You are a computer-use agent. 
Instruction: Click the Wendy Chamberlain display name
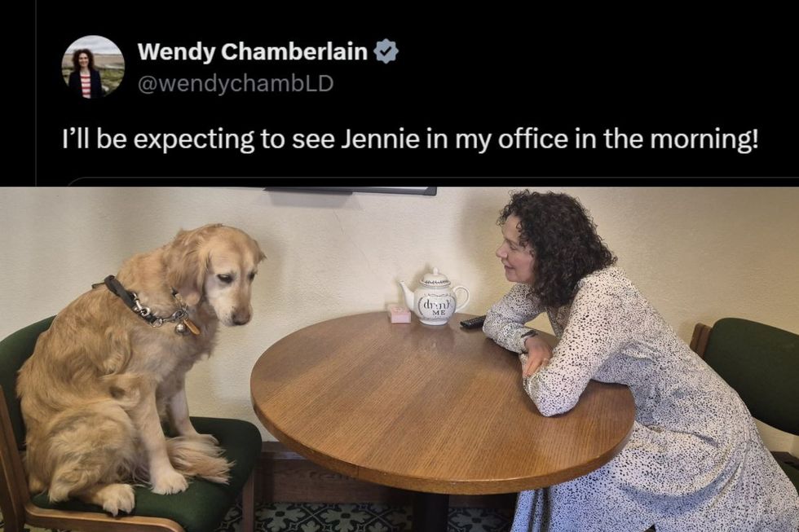pyautogui.click(x=252, y=51)
